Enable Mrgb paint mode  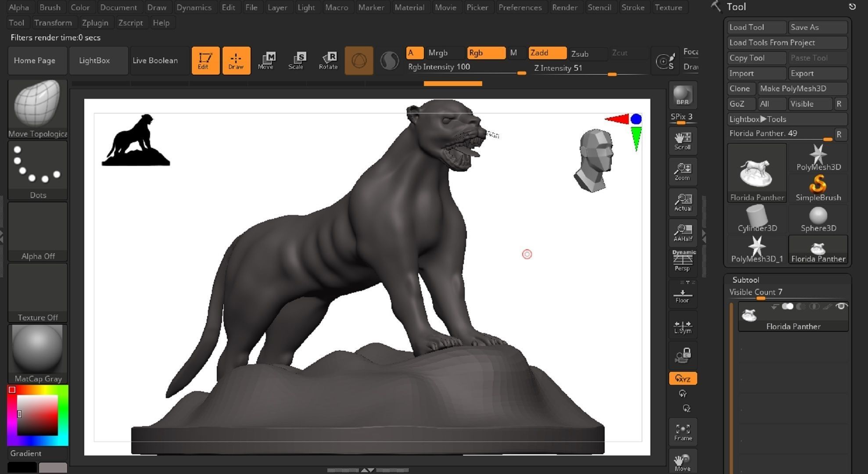(444, 53)
